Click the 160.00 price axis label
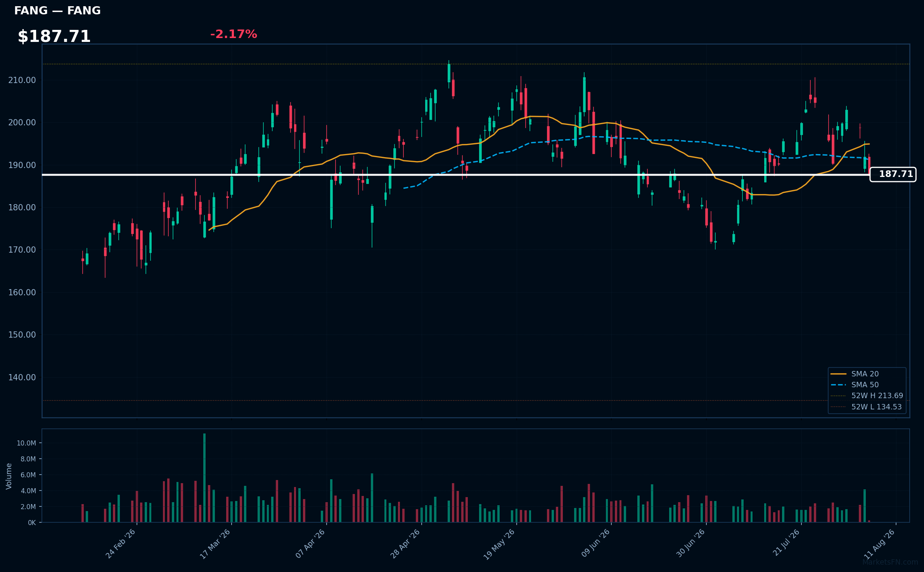Screen dimensions: 924x572 click(22, 293)
